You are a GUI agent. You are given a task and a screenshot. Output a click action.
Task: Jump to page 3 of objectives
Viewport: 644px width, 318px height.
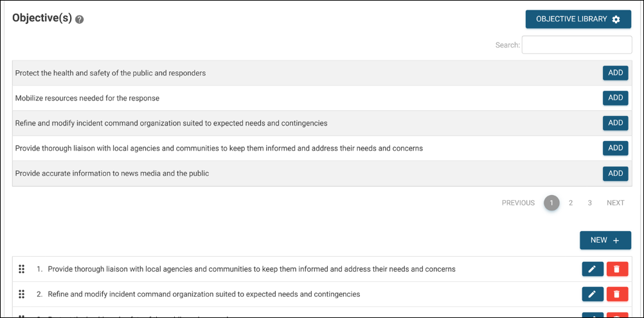click(589, 203)
